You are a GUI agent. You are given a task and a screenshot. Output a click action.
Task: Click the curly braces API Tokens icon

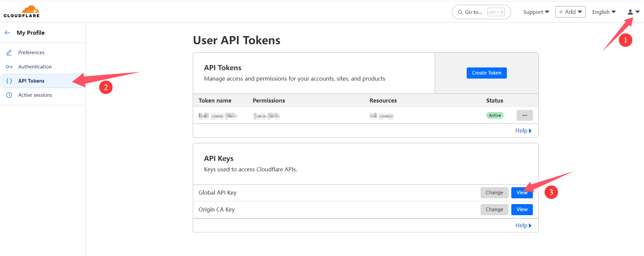[9, 81]
